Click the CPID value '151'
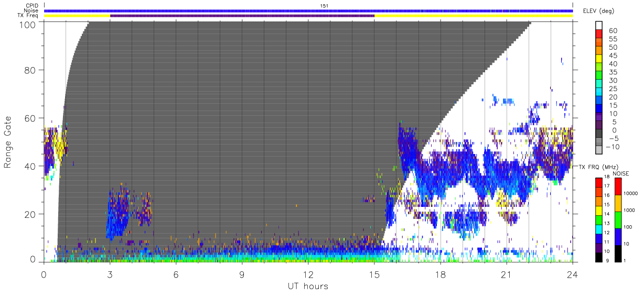 [324, 6]
